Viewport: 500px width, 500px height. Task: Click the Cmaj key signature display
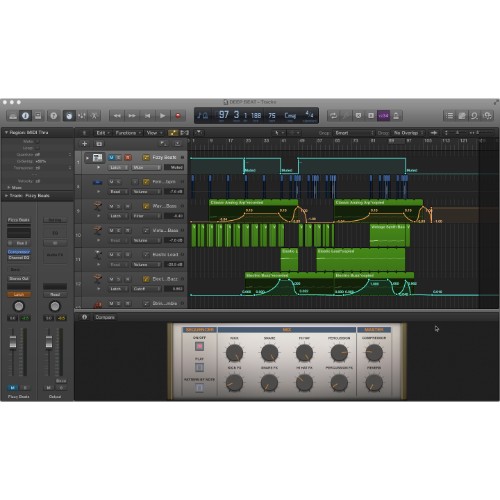(290, 115)
